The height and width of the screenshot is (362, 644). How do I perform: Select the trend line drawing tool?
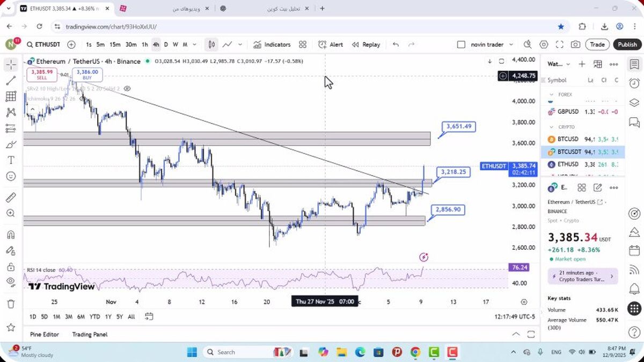[11, 81]
